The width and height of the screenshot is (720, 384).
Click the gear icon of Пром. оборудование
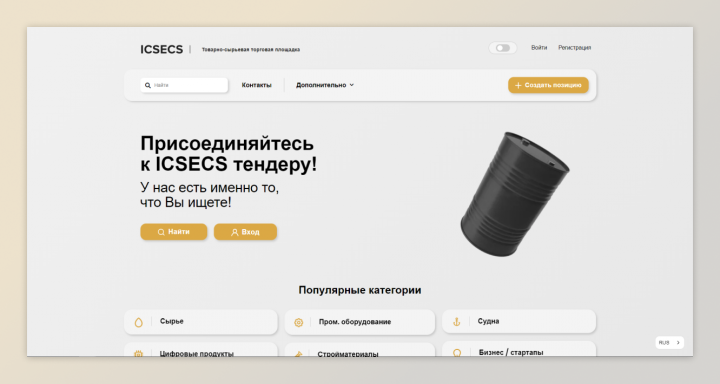click(298, 322)
